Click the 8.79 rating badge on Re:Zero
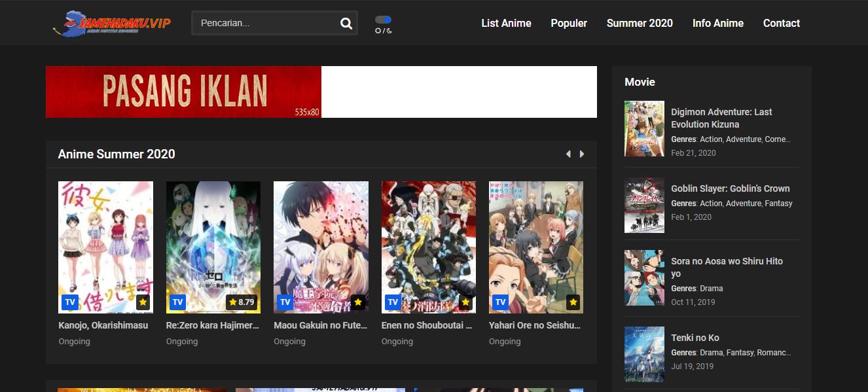This screenshot has width=868, height=392. tap(242, 302)
